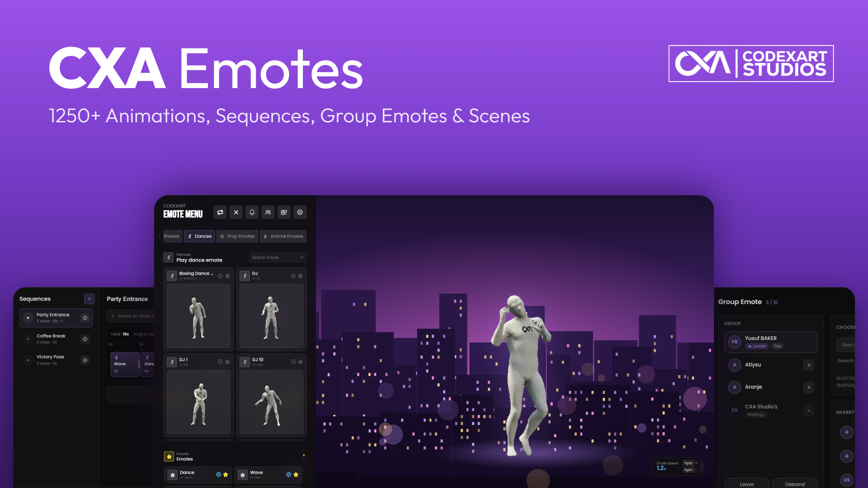Favorite the DJ emote with its star
The image size is (868, 488).
[300, 276]
